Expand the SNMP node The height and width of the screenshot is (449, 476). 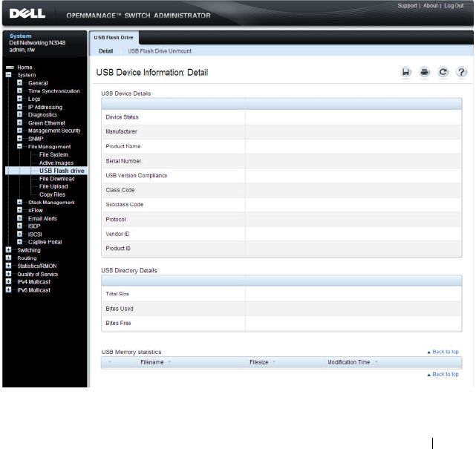[x=20, y=139]
